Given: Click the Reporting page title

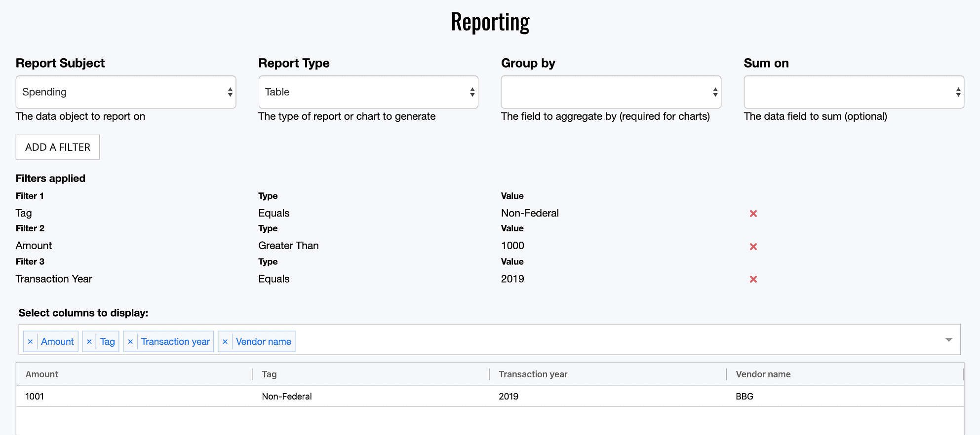Looking at the screenshot, I should click(490, 22).
